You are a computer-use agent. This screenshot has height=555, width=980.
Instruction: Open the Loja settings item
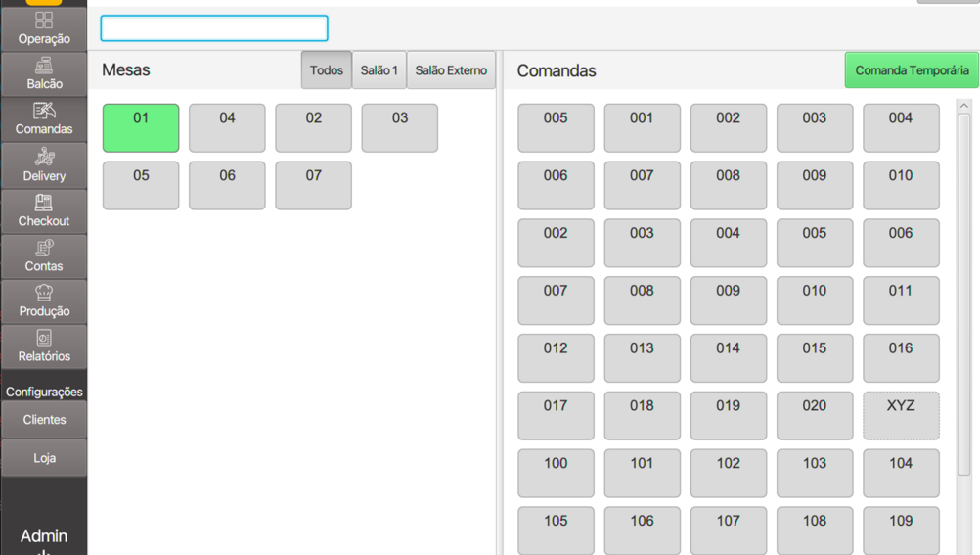(x=44, y=458)
